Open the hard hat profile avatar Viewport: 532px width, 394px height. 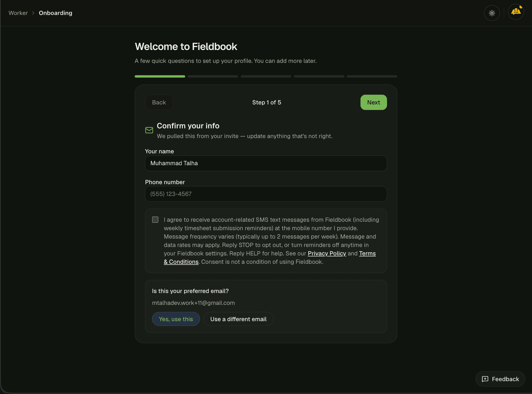pyautogui.click(x=516, y=12)
